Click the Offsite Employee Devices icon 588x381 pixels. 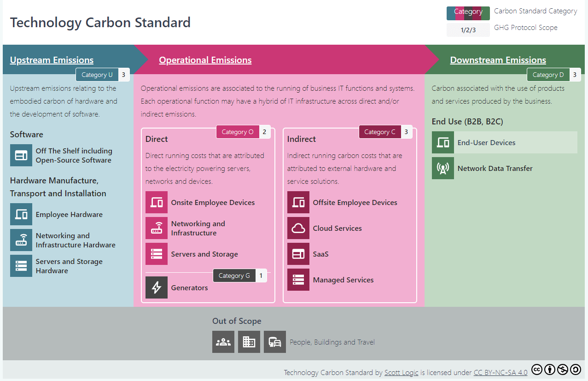298,202
